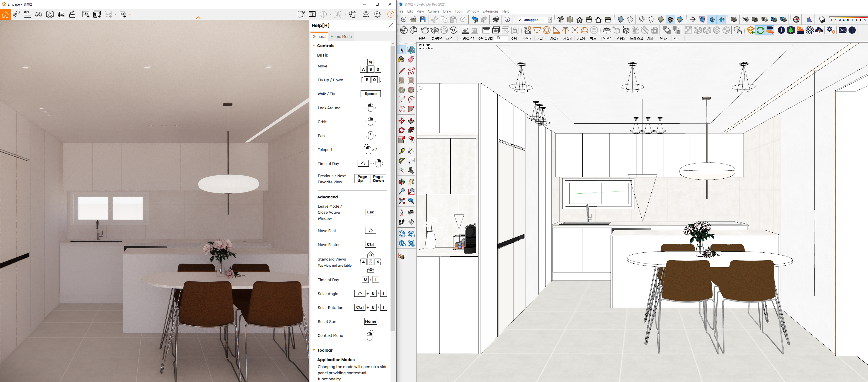This screenshot has width=868, height=382.
Task: Select the Paint Bucket tool
Action: pyautogui.click(x=401, y=60)
